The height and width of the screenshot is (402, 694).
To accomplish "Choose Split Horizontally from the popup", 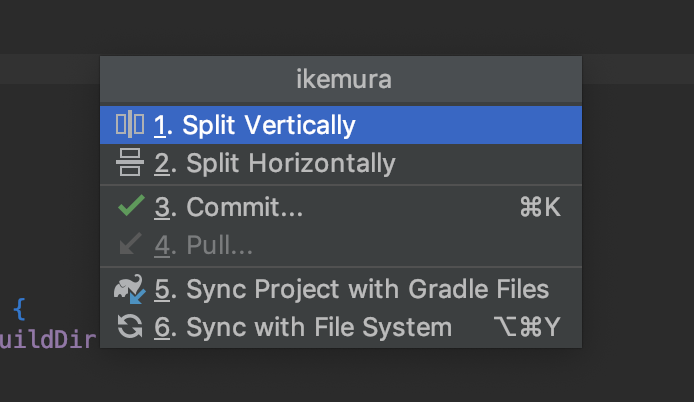I will coord(341,163).
